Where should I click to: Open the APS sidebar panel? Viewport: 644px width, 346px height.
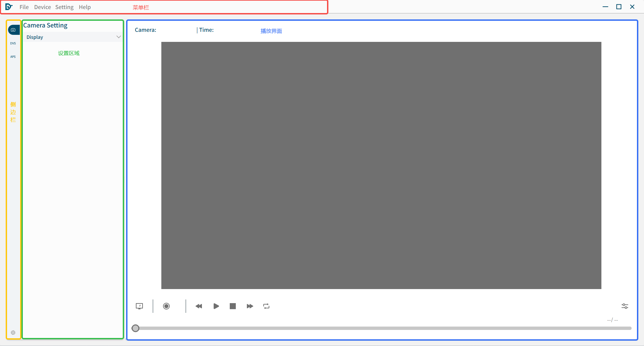(13, 57)
